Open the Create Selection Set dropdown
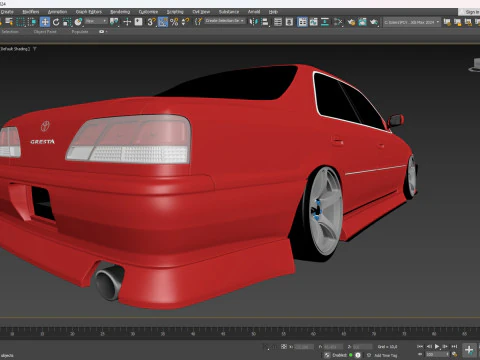The height and width of the screenshot is (360, 480). [225, 21]
